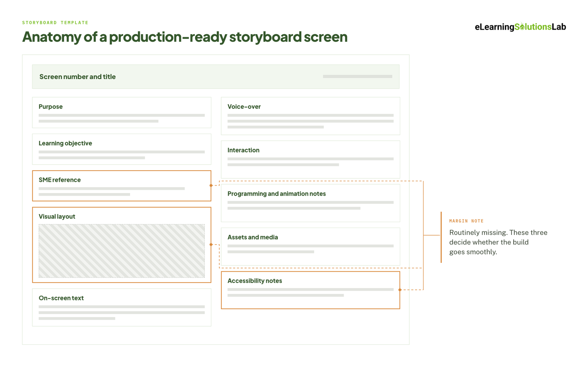This screenshot has width=588, height=373.
Task: Click the "MARGIN NOTE" label
Action: (466, 221)
